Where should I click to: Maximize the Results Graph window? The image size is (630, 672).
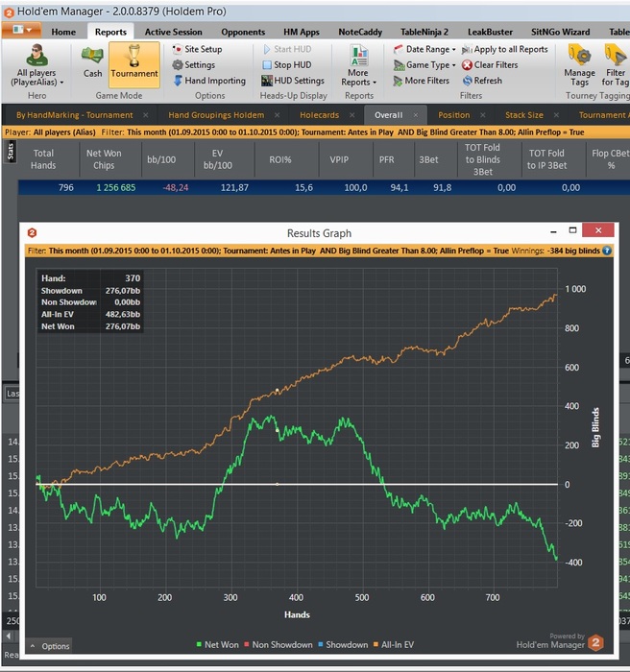[572, 230]
